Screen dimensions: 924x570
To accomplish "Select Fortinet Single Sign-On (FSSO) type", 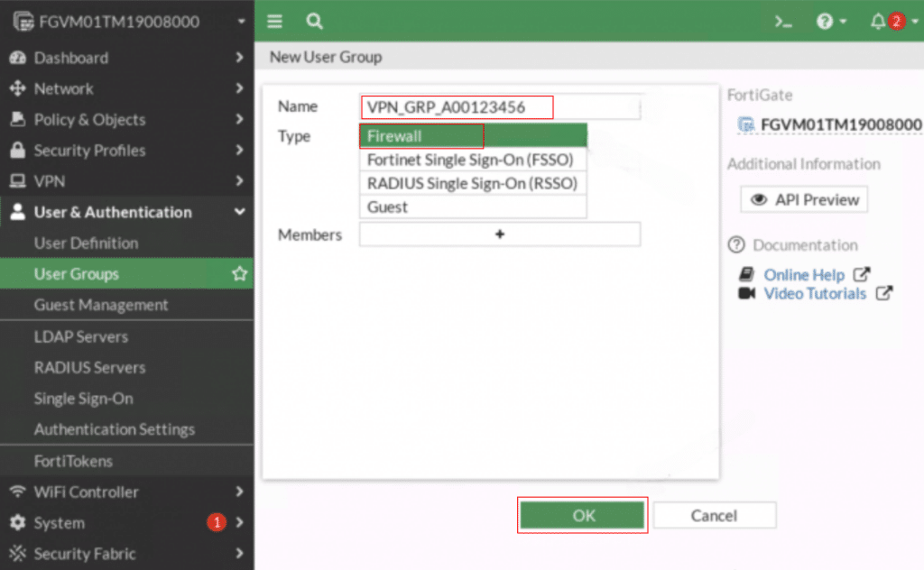I will coord(473,160).
